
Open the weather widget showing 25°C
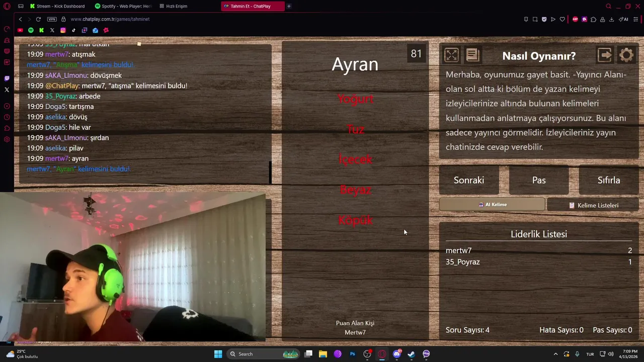[21, 354]
